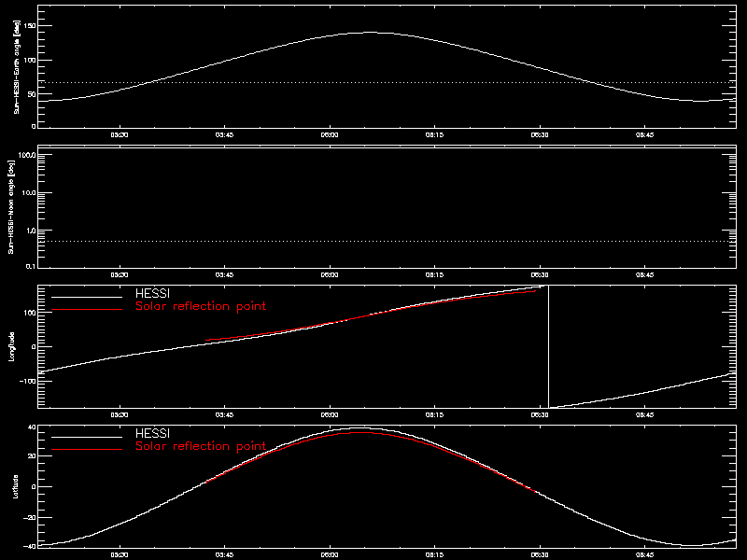Click '-40' tick label on Latitude plot

pyautogui.click(x=31, y=546)
